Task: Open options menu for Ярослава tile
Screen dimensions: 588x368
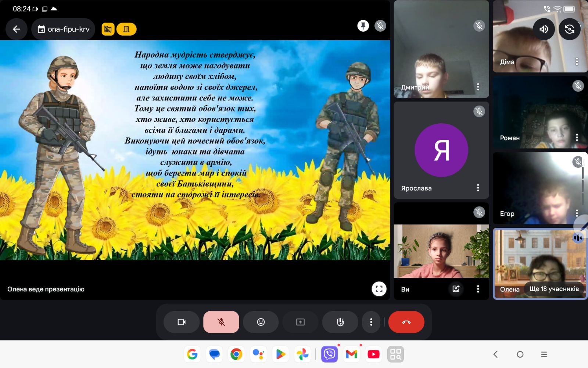Action: [x=478, y=188]
